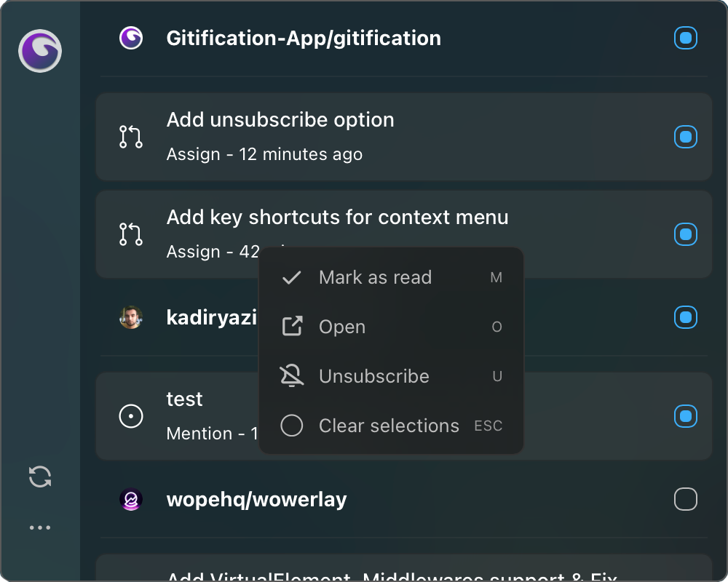The image size is (728, 582).
Task: Click the Gitification-App repository avatar icon
Action: [x=131, y=38]
